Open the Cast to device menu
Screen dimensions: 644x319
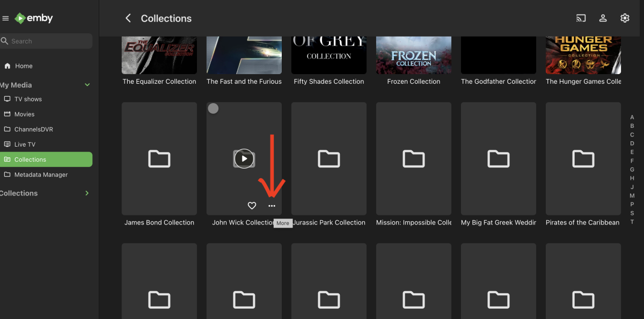click(581, 18)
